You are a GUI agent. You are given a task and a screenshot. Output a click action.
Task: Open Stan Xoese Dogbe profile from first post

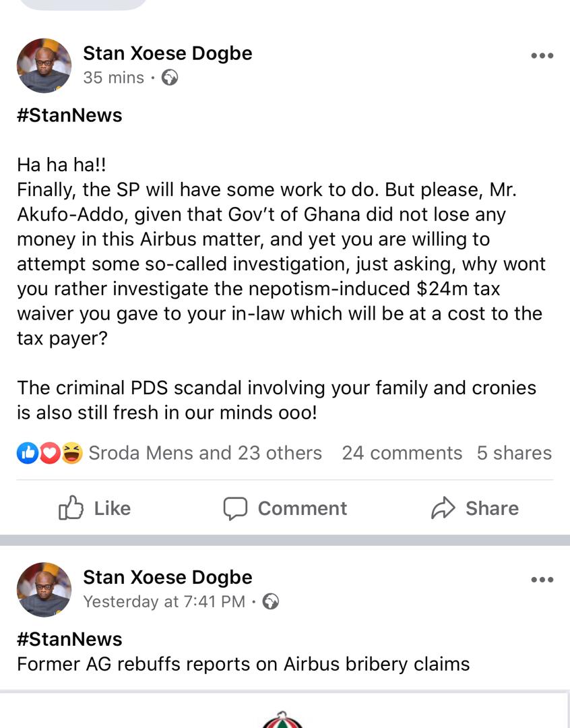[167, 53]
